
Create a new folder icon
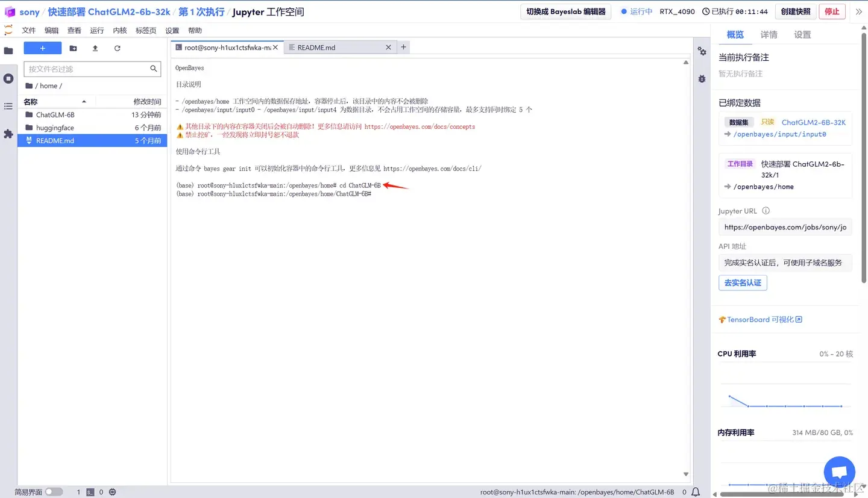[73, 48]
